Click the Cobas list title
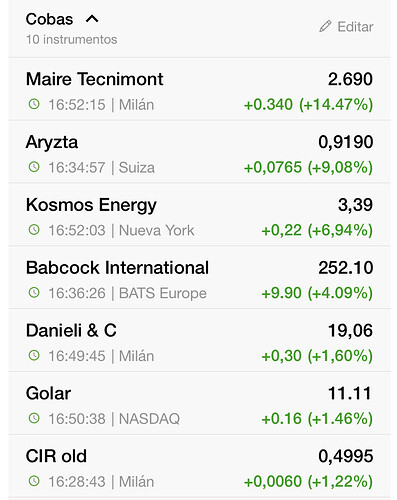Screen dimensions: 397x500 [49, 19]
